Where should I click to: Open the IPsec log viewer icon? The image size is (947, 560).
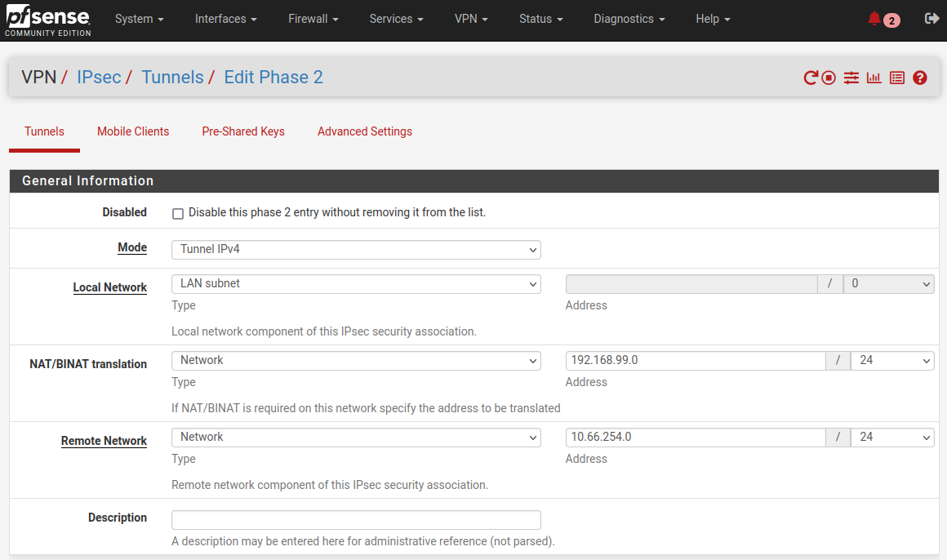[x=896, y=78]
